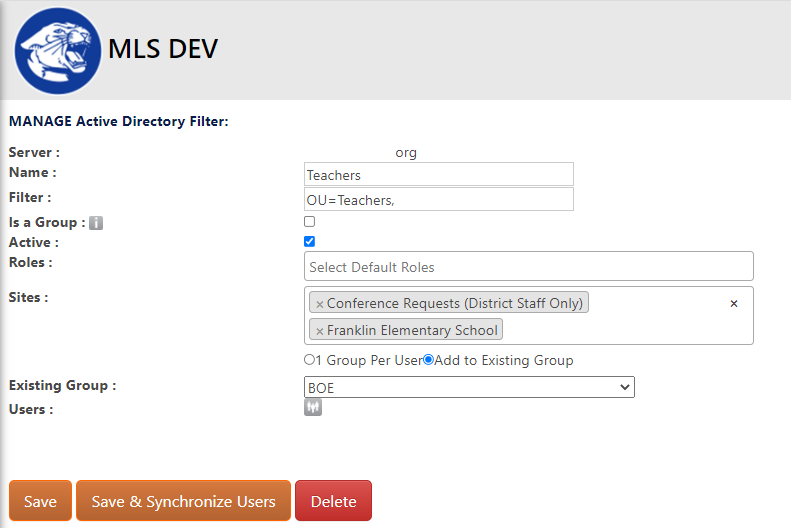The width and height of the screenshot is (791, 528).
Task: Click into the Filter text field
Action: (x=439, y=199)
